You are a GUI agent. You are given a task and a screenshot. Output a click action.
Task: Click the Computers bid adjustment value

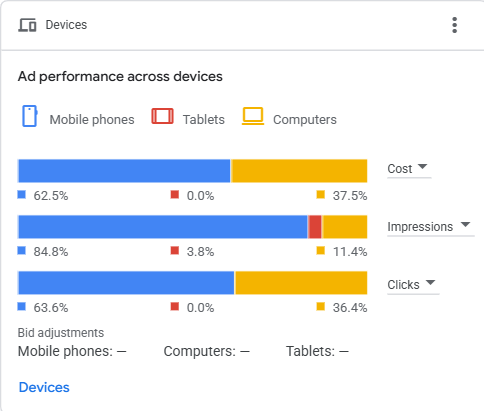pyautogui.click(x=245, y=351)
